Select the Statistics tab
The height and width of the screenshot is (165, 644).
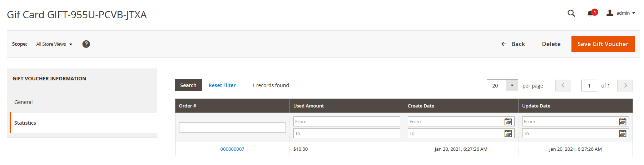(25, 123)
